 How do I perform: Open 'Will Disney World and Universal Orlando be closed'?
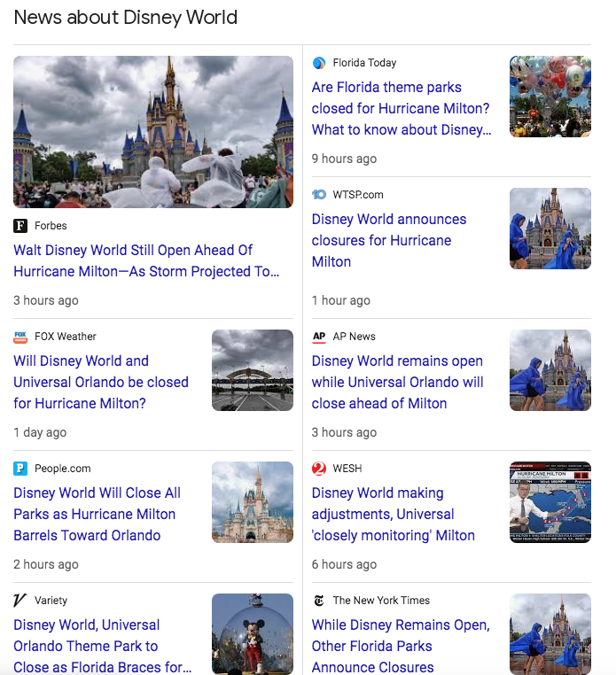click(x=101, y=383)
